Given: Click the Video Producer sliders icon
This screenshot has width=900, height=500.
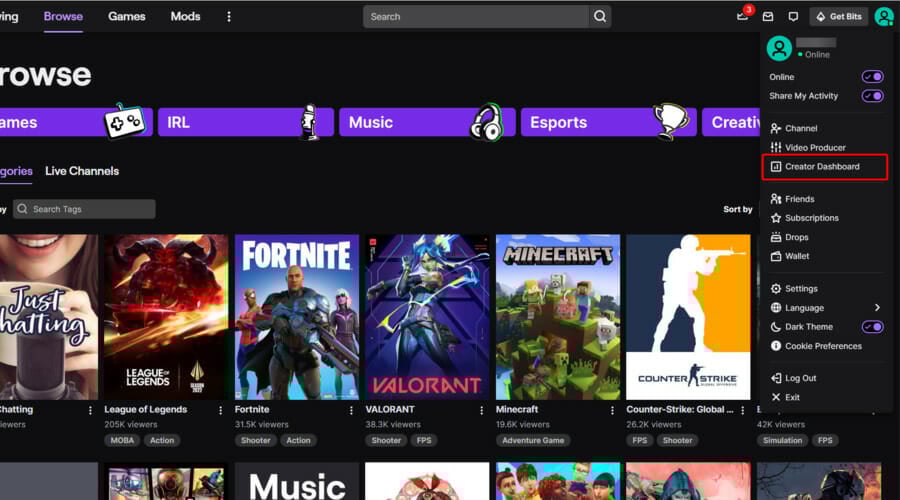Looking at the screenshot, I should click(776, 147).
